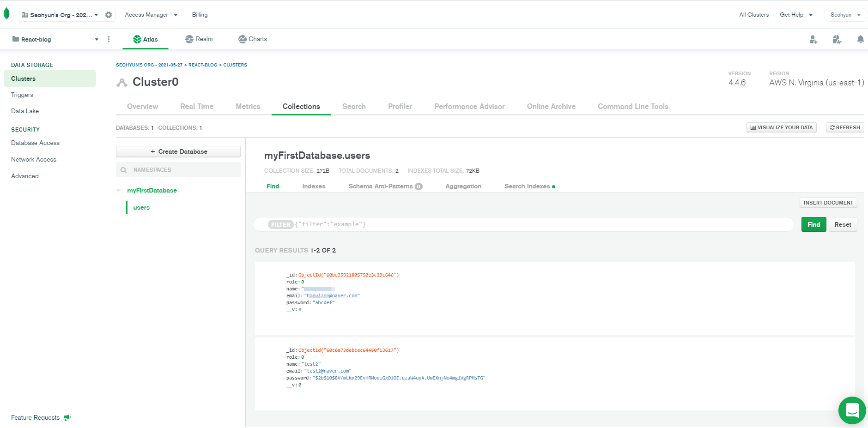The width and height of the screenshot is (868, 428).
Task: Open Data Lake in the sidebar
Action: click(25, 111)
